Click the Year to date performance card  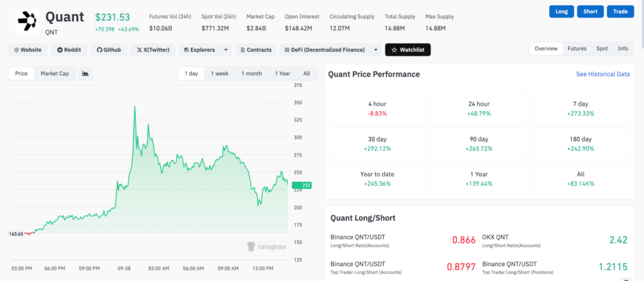click(377, 179)
